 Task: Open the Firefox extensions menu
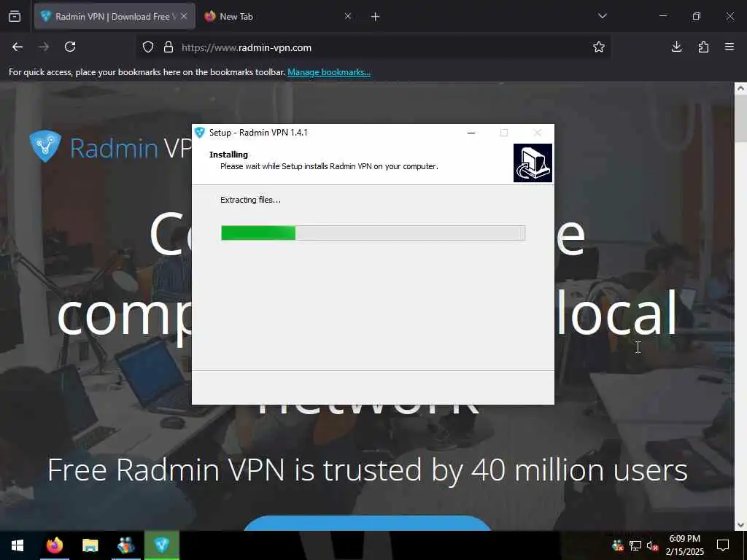click(x=703, y=47)
